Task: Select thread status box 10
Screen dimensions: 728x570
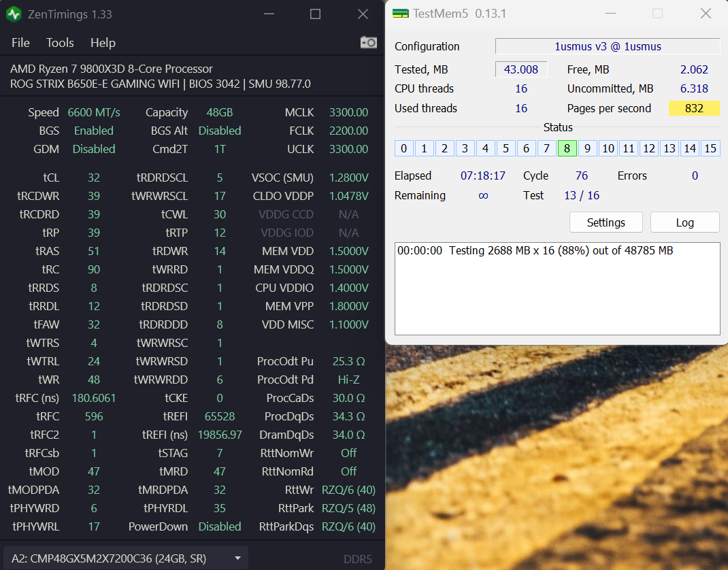Action: click(x=608, y=148)
